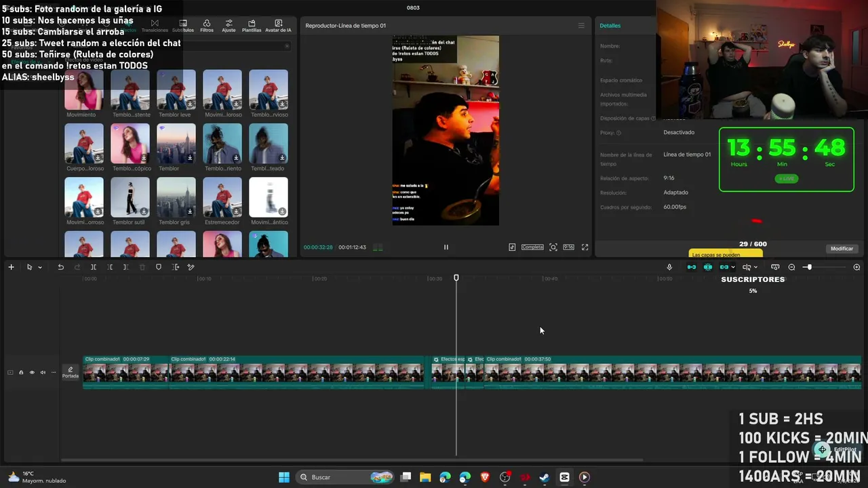
Task: Select the timeline clip labeled 00:00:22:14
Action: pyautogui.click(x=296, y=372)
